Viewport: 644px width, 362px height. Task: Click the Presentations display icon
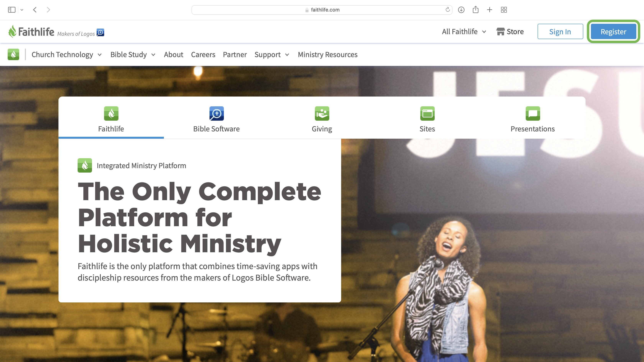point(532,113)
